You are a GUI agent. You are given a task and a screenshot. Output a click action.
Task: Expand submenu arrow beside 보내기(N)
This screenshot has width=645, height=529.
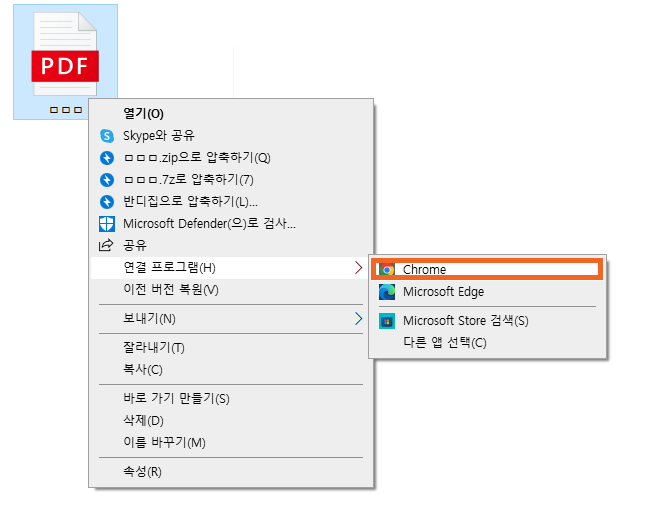(359, 319)
